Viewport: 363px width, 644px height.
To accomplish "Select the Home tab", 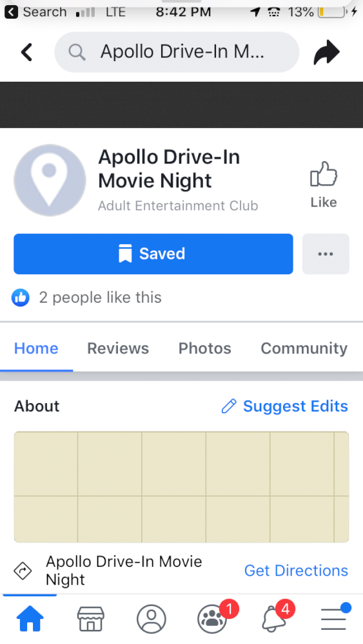I will click(36, 348).
